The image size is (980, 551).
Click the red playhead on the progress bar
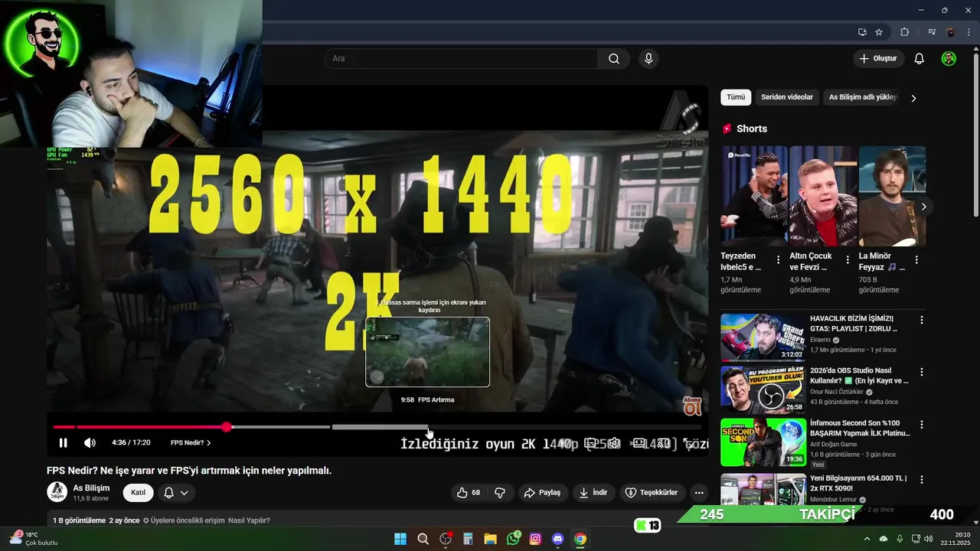pyautogui.click(x=227, y=427)
